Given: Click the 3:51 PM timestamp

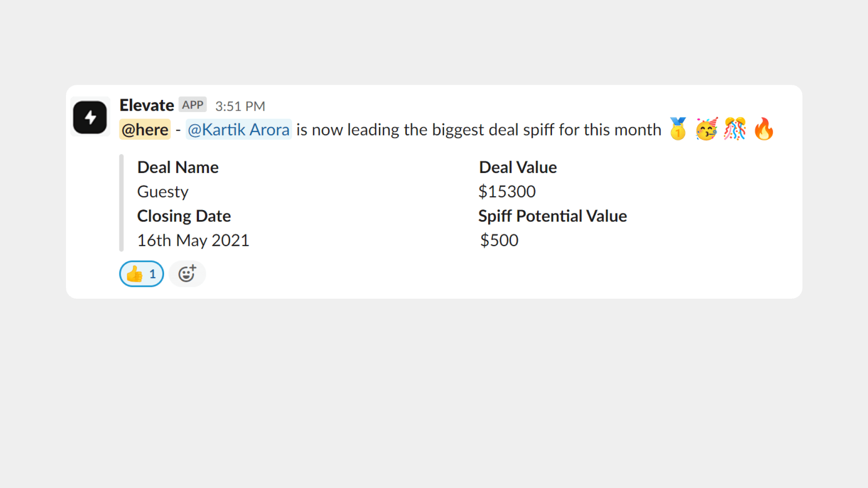Looking at the screenshot, I should [240, 106].
